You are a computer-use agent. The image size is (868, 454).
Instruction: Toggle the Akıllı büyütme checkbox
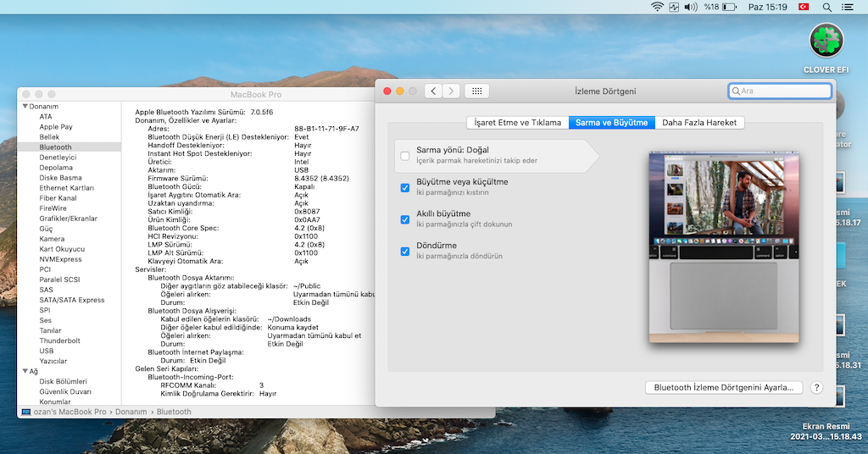pyautogui.click(x=405, y=219)
